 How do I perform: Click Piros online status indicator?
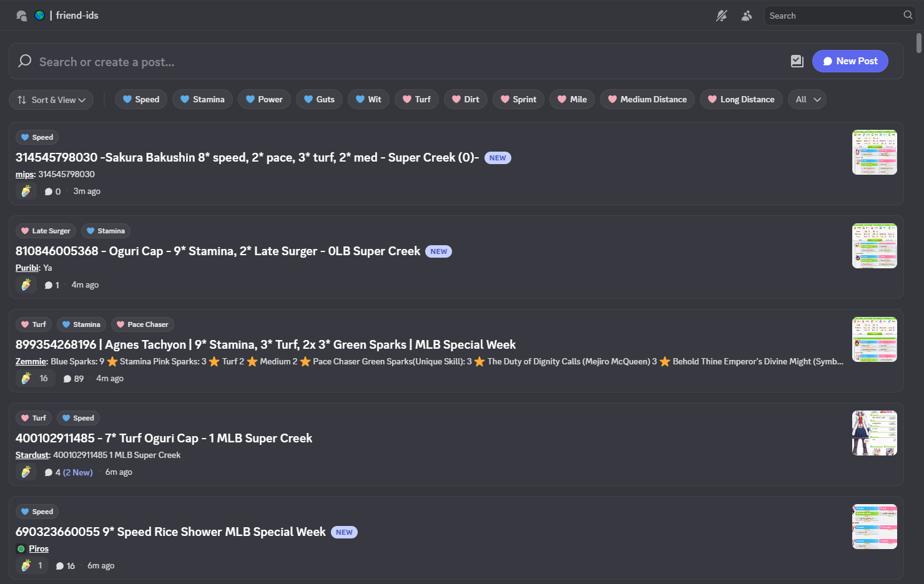coord(21,549)
